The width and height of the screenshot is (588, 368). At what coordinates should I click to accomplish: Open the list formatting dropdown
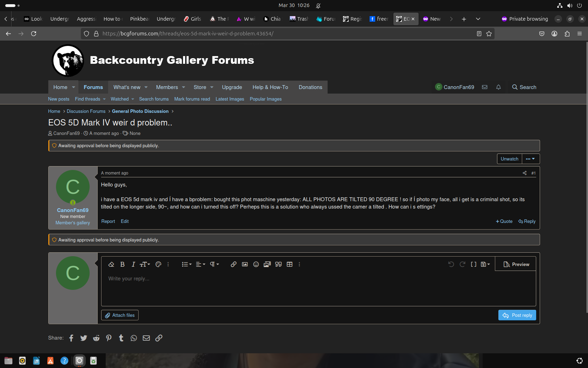pyautogui.click(x=187, y=264)
